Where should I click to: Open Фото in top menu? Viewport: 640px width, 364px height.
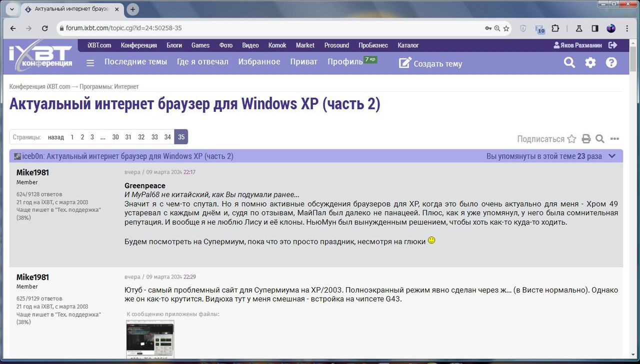226,45
